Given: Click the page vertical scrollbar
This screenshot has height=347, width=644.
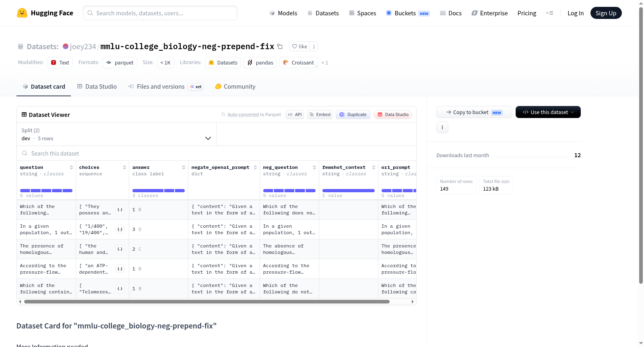Looking at the screenshot, I should click(x=641, y=145).
